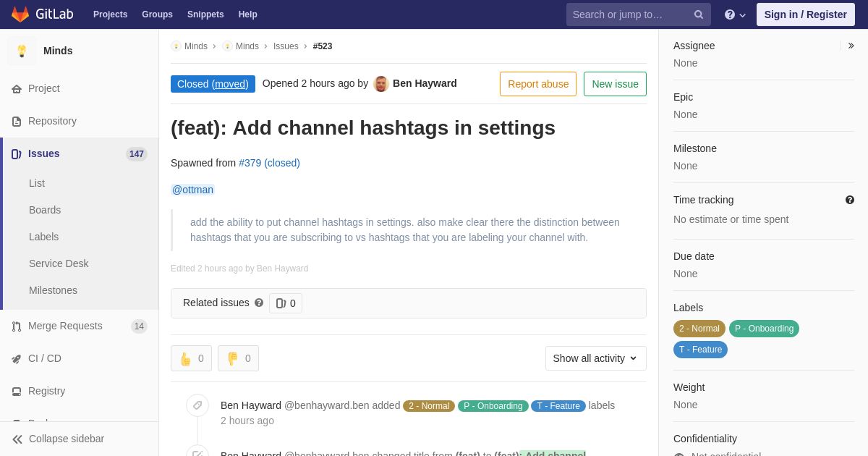The width and height of the screenshot is (868, 456).
Task: Open Issues List in sidebar
Action: (37, 183)
